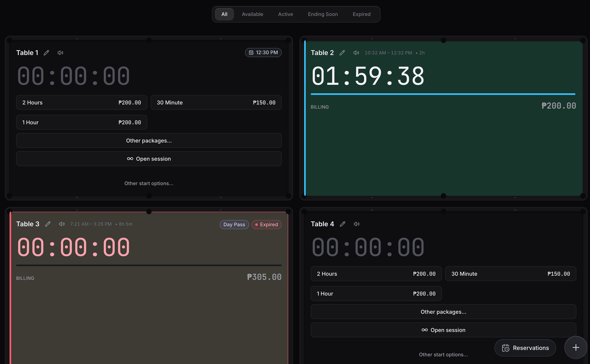Start the 2 Hours package on Table 1
This screenshot has width=590, height=364.
coord(82,103)
